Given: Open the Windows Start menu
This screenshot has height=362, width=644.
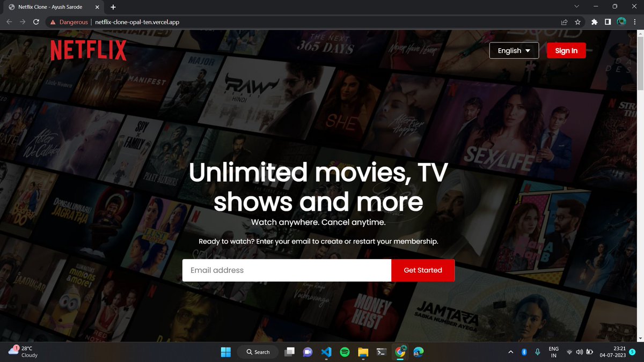Looking at the screenshot, I should [225, 352].
